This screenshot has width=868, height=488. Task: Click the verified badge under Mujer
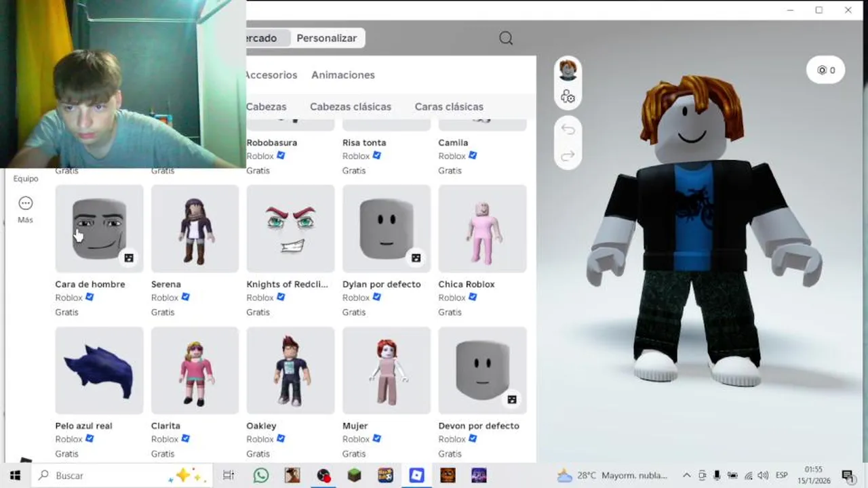pos(376,439)
